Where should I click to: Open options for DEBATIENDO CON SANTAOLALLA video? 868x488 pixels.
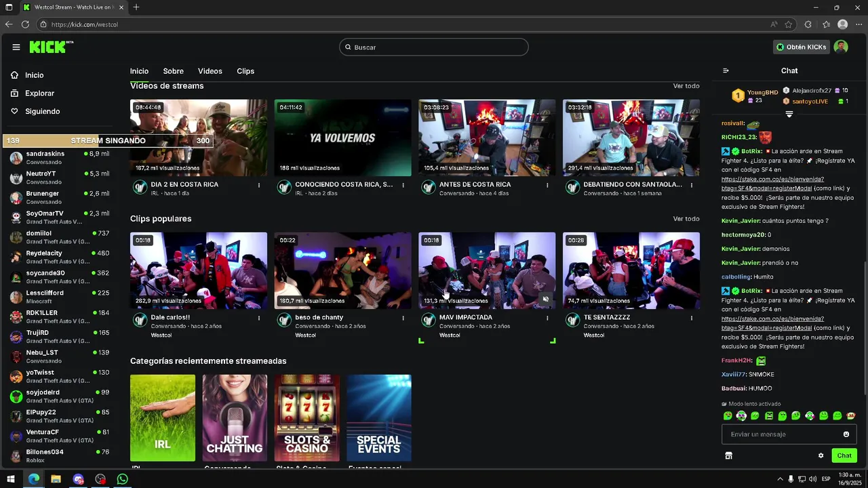(x=692, y=185)
